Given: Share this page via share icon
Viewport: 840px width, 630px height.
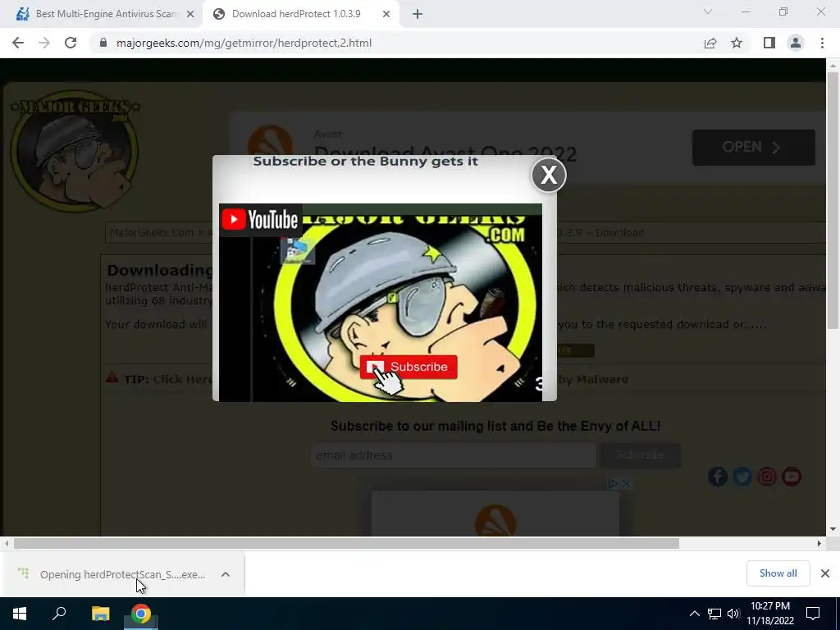Looking at the screenshot, I should [x=710, y=43].
